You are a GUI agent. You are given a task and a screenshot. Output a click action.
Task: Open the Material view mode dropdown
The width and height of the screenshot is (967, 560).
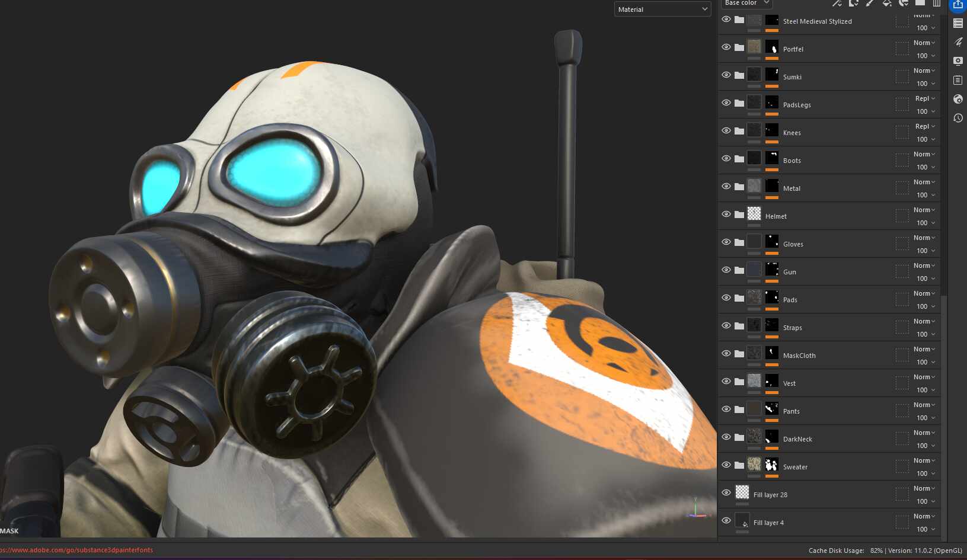662,9
